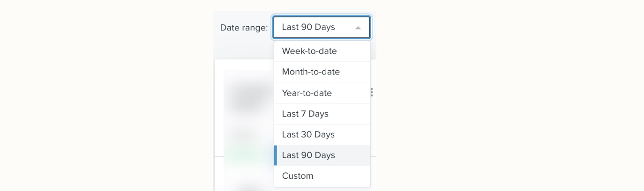Choose the Custom date range option
Screen dimensions: 644x191
coord(298,176)
